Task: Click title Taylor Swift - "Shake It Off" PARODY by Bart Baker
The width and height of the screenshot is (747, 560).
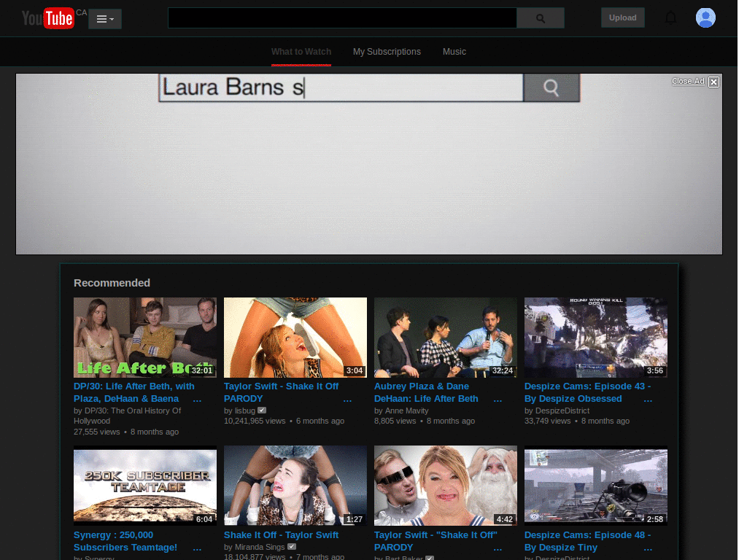Action: tap(436, 541)
